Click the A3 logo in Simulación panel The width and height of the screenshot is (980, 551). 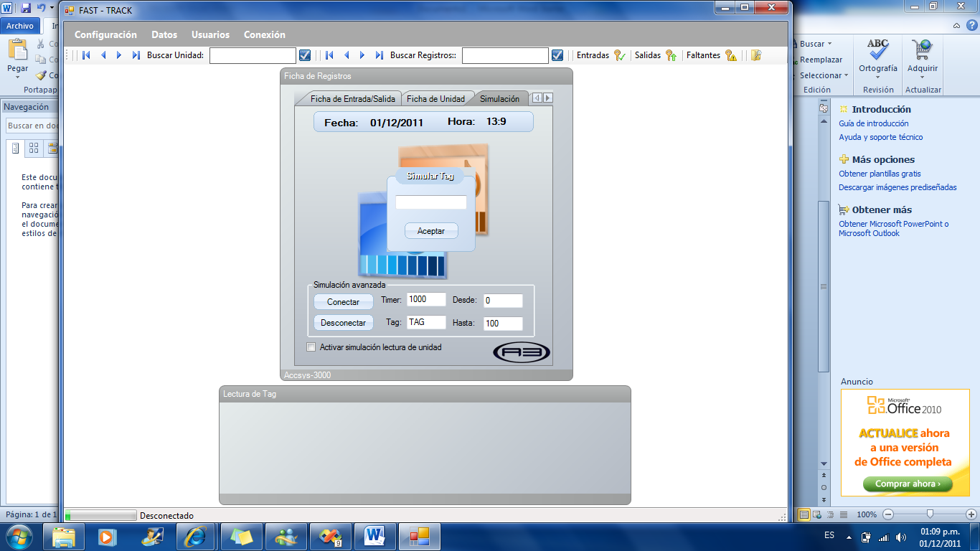pos(522,352)
